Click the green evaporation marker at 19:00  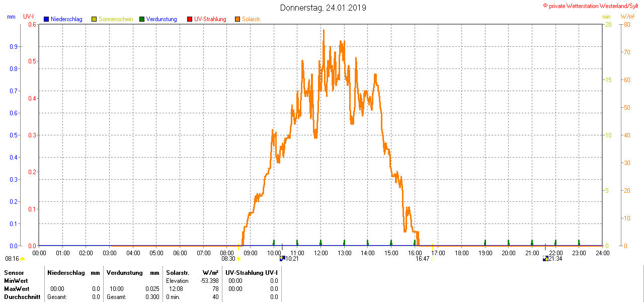coord(485,243)
